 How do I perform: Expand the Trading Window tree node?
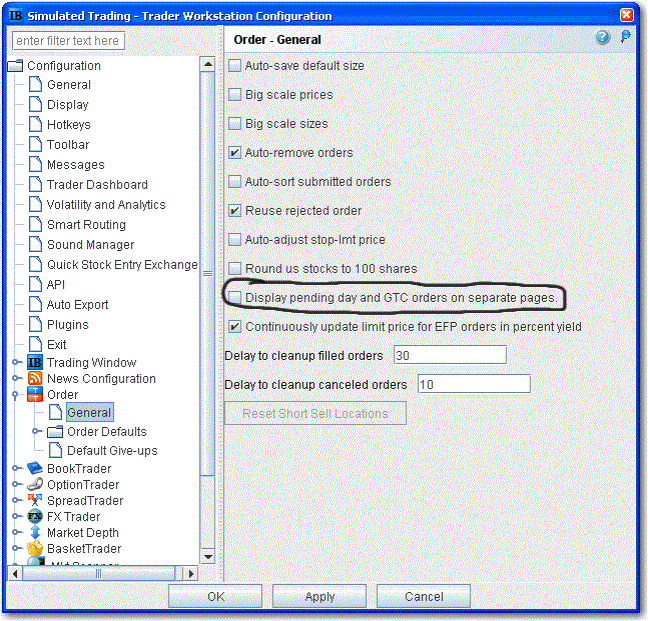16,363
